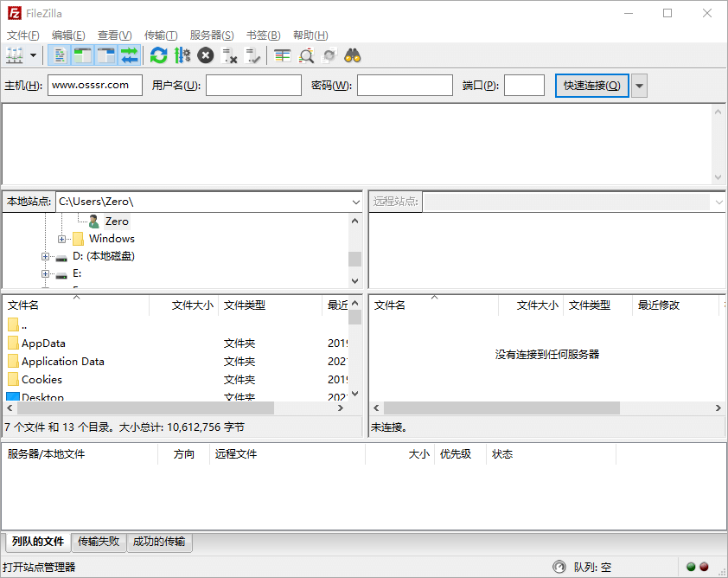Toggle the transfer queue display
This screenshot has height=578, width=728.
(x=127, y=55)
